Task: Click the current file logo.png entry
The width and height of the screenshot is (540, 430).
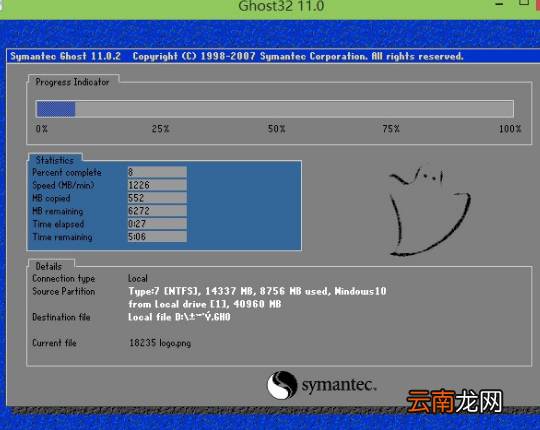Action: (160, 343)
